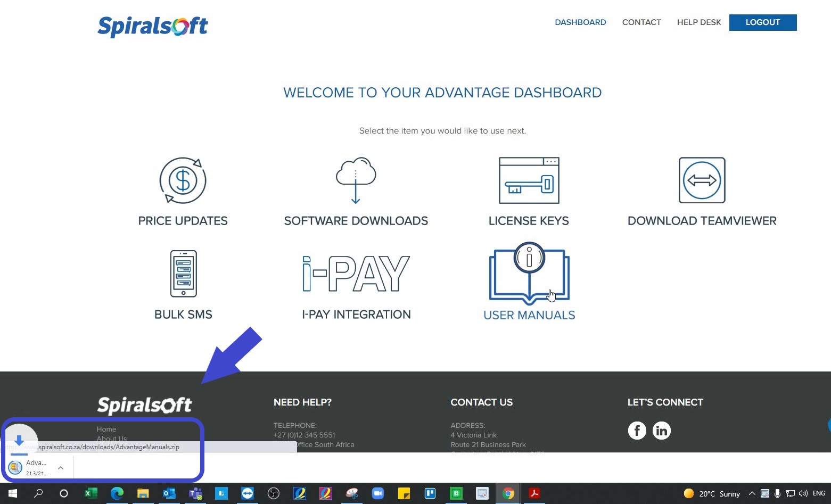Click the 4 Victoria Link address line
The image size is (831, 504).
tap(473, 435)
